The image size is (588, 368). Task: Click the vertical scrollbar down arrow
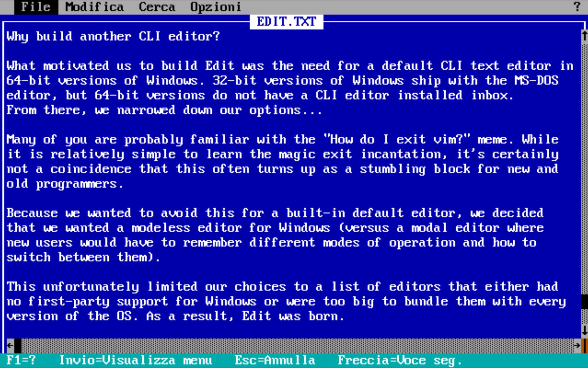584,331
